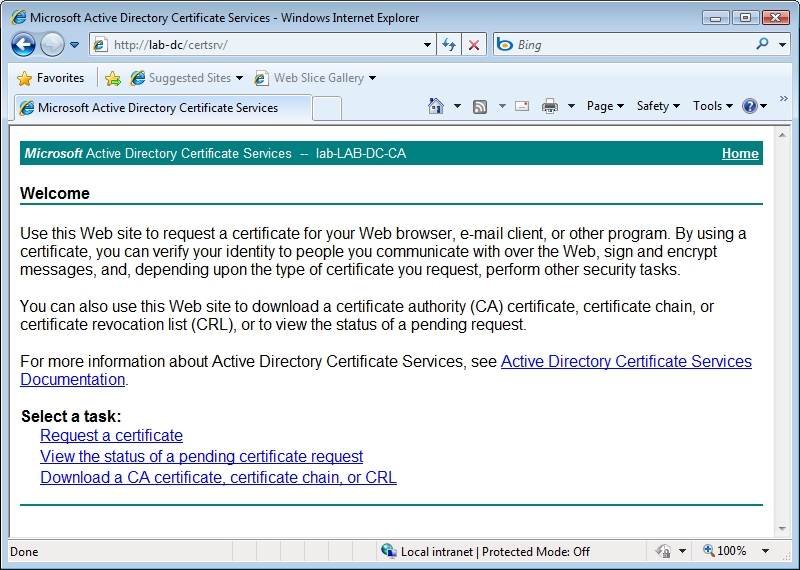Screen dimensions: 800x570
Task: Select the Microsoft Active Directory Certificate Services tab
Action: click(162, 108)
